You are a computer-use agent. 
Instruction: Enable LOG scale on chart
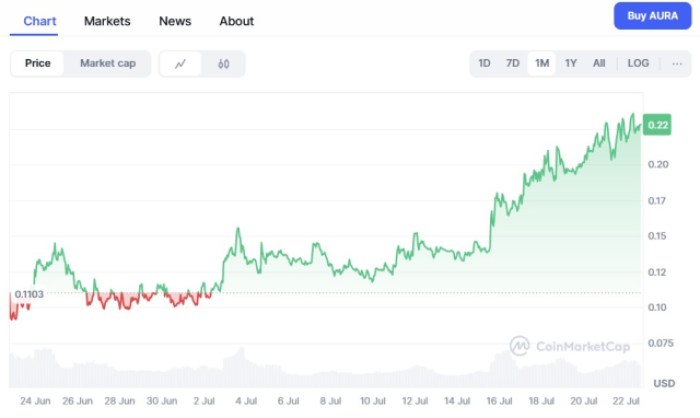(638, 64)
